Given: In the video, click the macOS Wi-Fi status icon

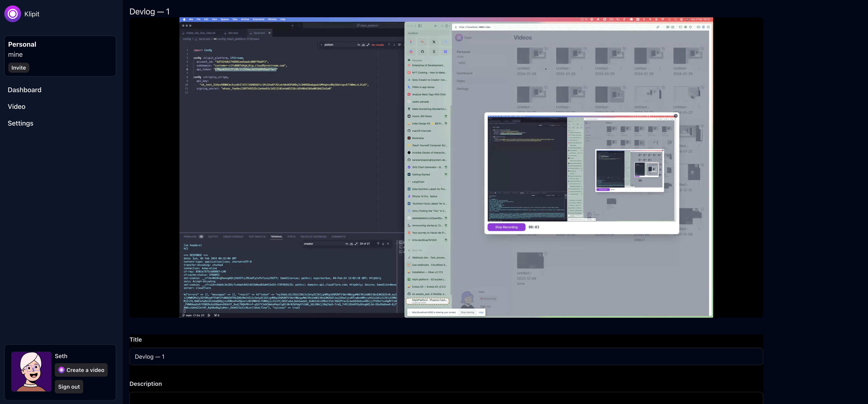Looking at the screenshot, I should [663, 20].
